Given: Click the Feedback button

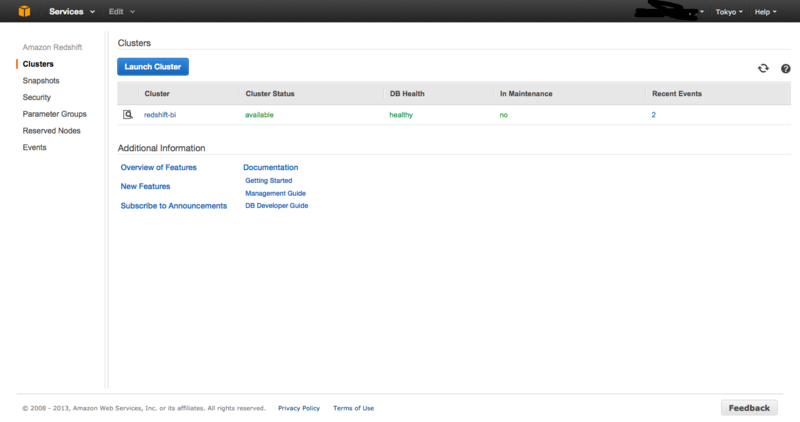Looking at the screenshot, I should [x=749, y=408].
